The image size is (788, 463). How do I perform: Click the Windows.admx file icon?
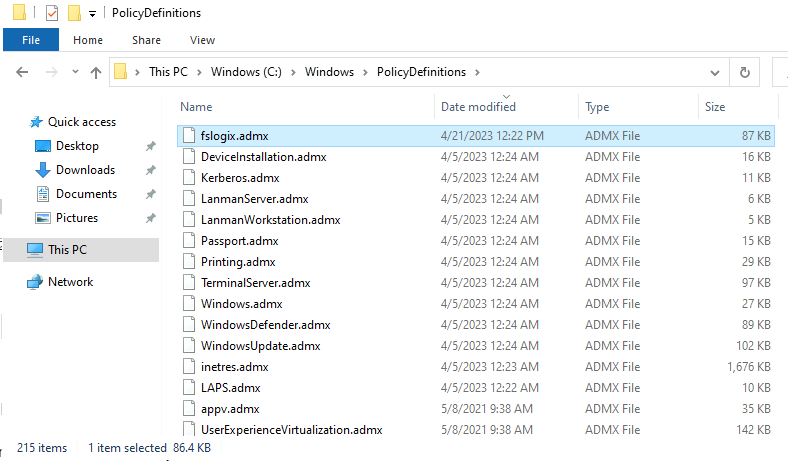point(189,303)
